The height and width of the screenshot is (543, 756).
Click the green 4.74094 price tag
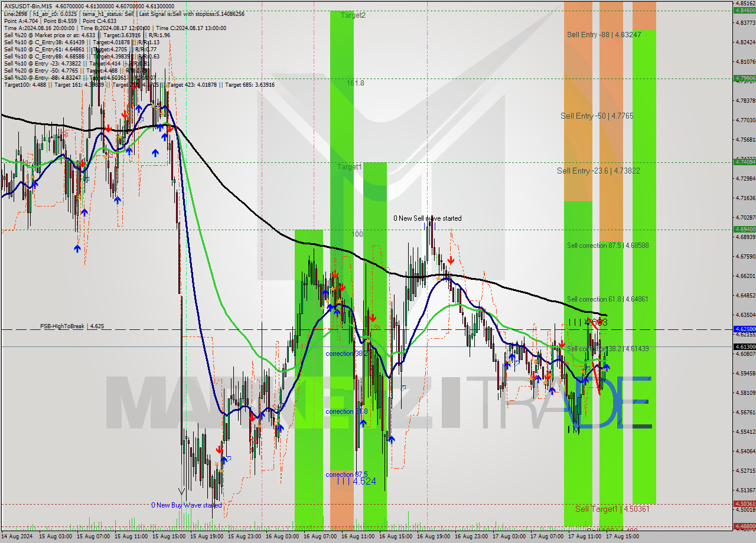point(744,162)
